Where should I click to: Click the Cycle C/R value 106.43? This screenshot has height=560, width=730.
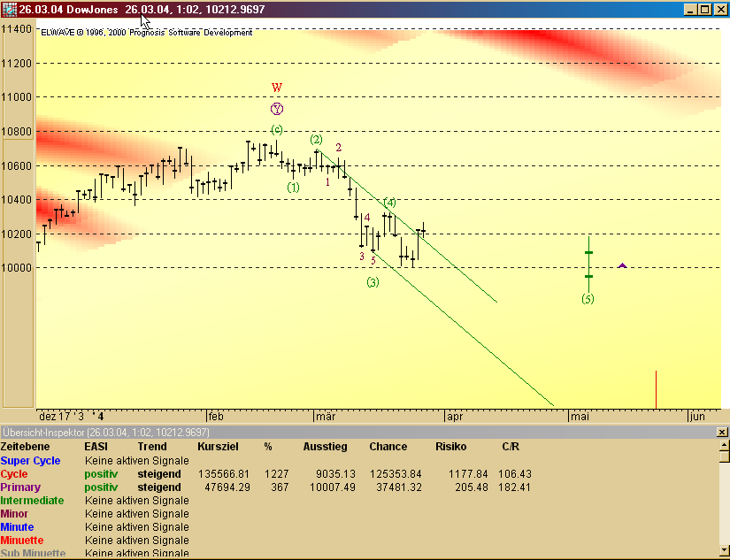pyautogui.click(x=515, y=474)
